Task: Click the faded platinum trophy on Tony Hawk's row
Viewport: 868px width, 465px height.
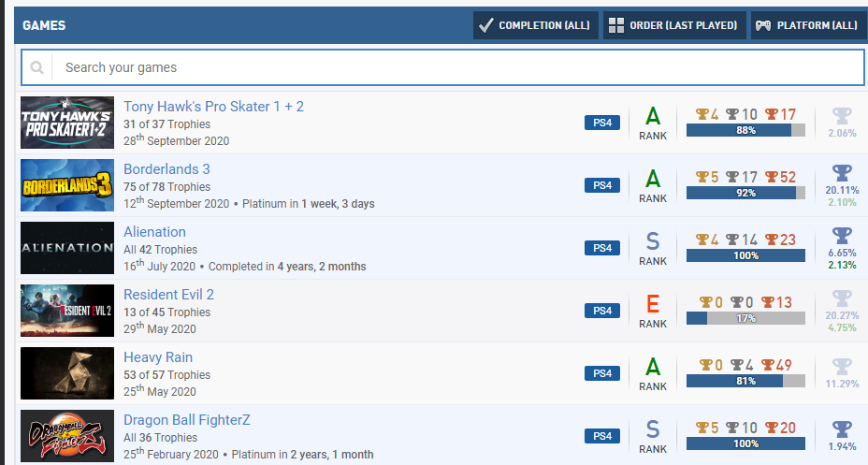Action: click(842, 116)
